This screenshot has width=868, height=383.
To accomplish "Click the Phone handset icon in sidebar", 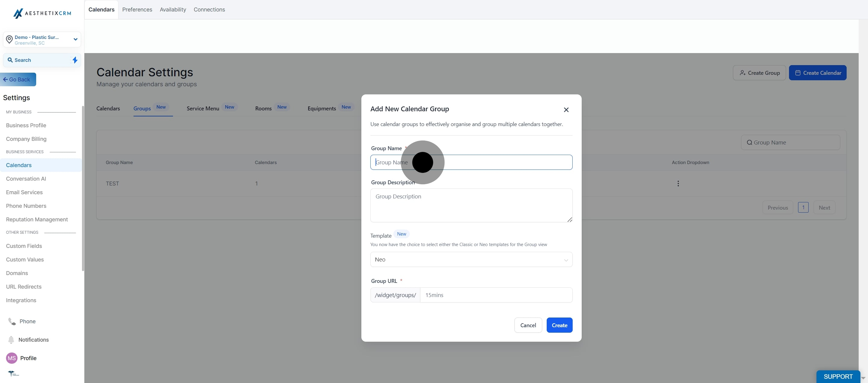I will click(12, 321).
